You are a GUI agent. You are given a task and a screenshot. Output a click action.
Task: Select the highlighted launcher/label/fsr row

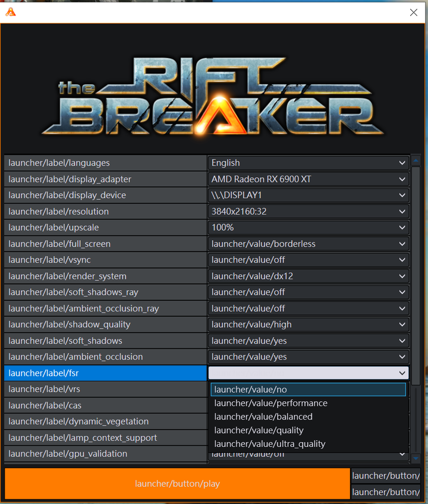point(105,373)
